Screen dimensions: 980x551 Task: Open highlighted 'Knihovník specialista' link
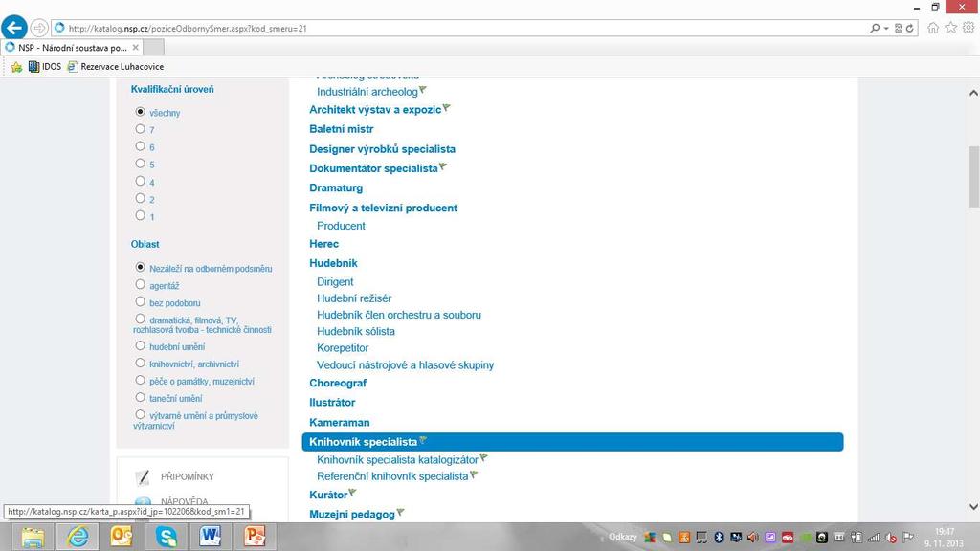[x=363, y=442]
